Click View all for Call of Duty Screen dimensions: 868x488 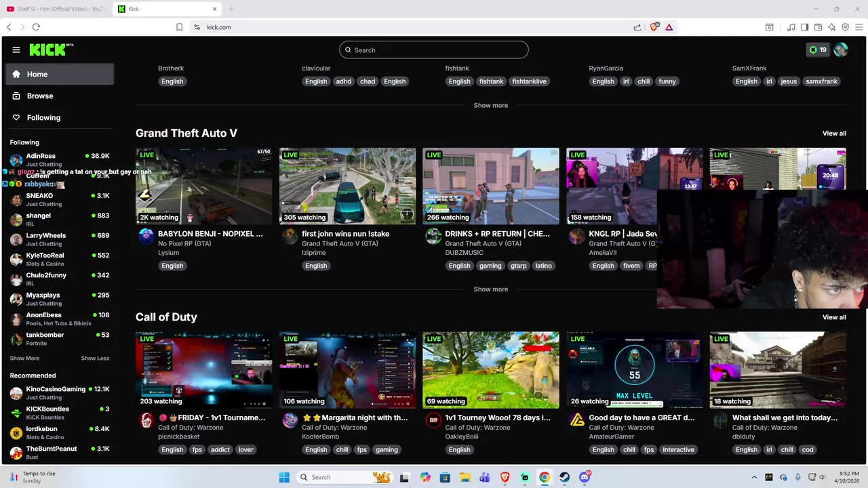pyautogui.click(x=834, y=317)
